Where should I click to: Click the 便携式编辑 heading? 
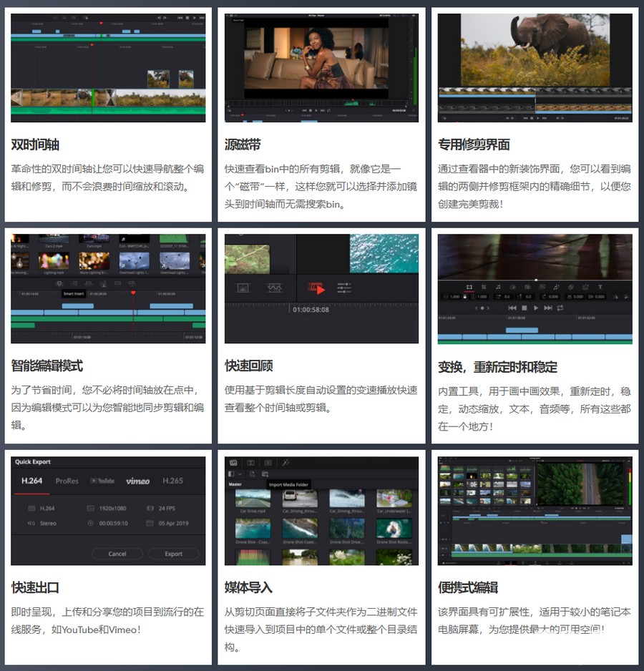click(467, 587)
